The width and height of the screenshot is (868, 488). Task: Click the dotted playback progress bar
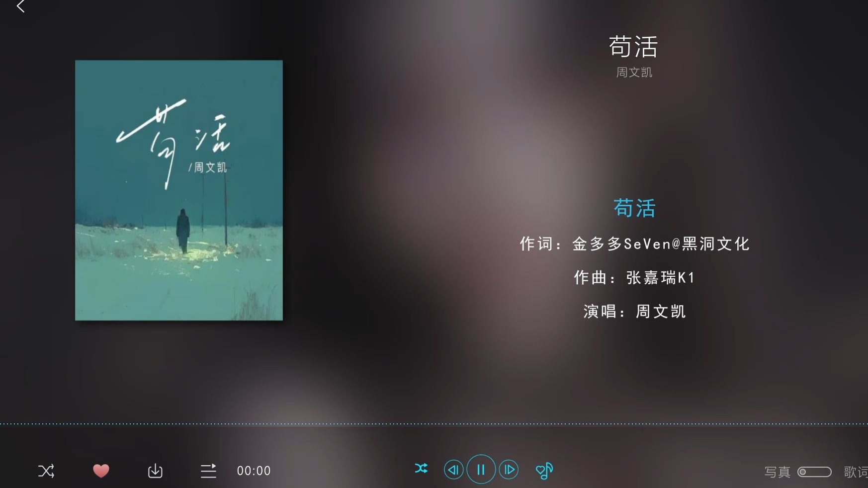pyautogui.click(x=434, y=424)
